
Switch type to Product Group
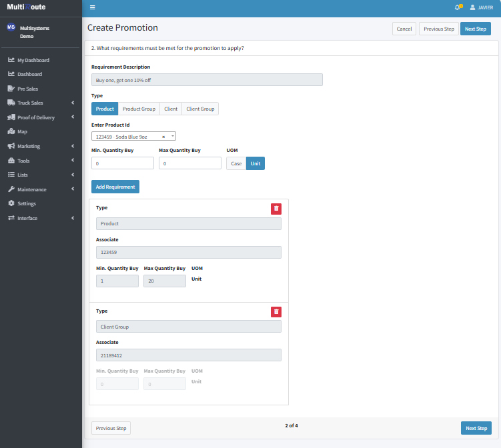(139, 109)
